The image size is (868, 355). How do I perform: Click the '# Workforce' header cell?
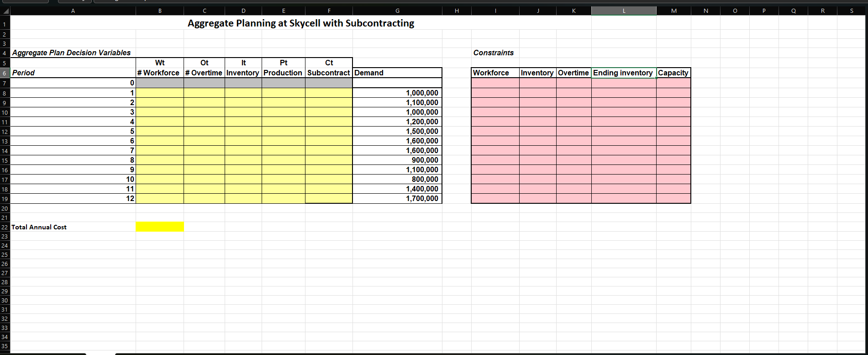pyautogui.click(x=160, y=73)
